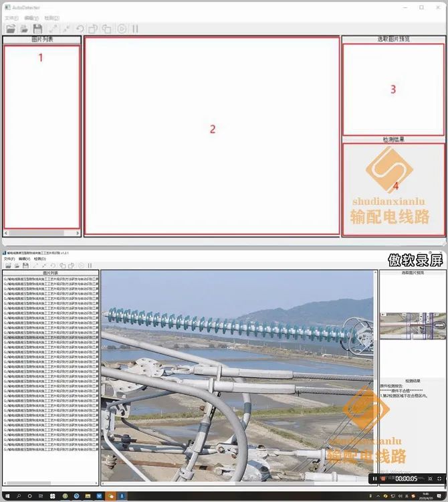Click pause icon in lower window toolbar
This screenshot has height=502, width=448.
click(90, 266)
